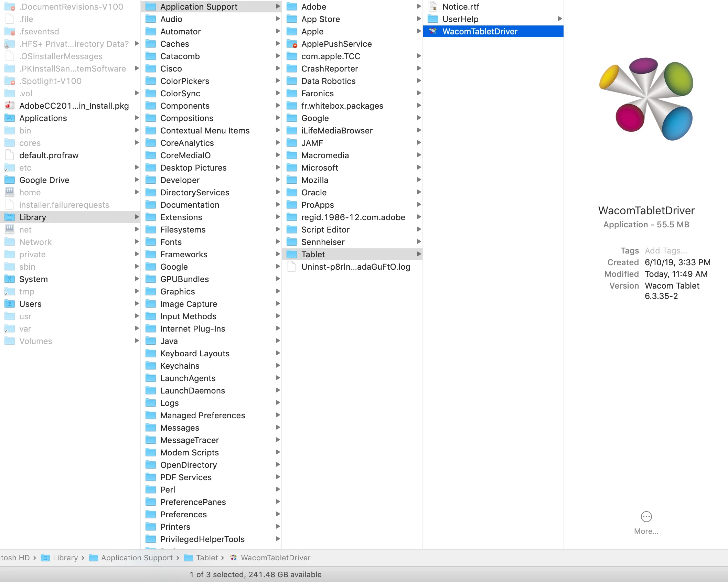The width and height of the screenshot is (728, 582).
Task: Click the ApplePushService restricted folder icon
Action: (292, 44)
